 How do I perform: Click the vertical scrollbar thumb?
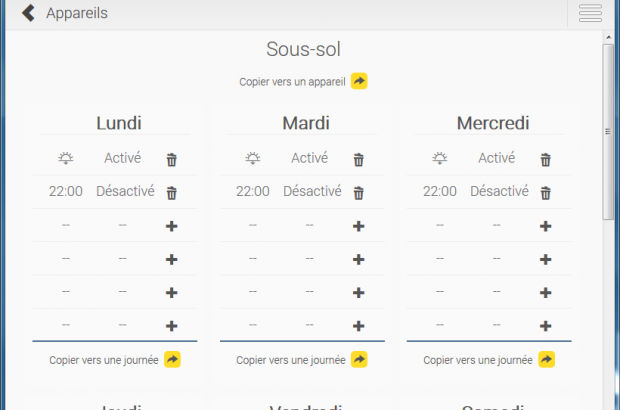(608, 130)
